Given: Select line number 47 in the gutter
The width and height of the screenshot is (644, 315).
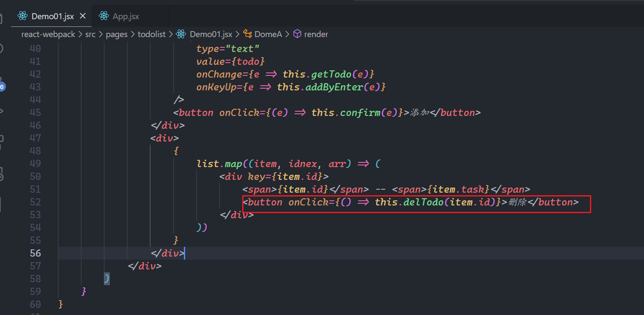Looking at the screenshot, I should pyautogui.click(x=35, y=138).
